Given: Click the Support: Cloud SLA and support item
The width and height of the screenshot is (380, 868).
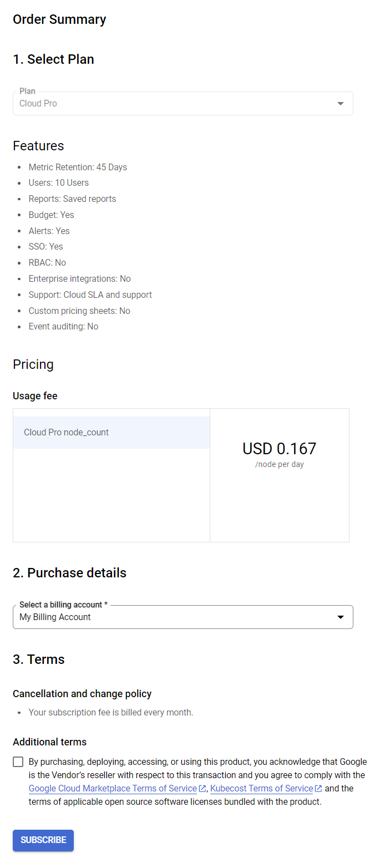Looking at the screenshot, I should click(x=90, y=295).
